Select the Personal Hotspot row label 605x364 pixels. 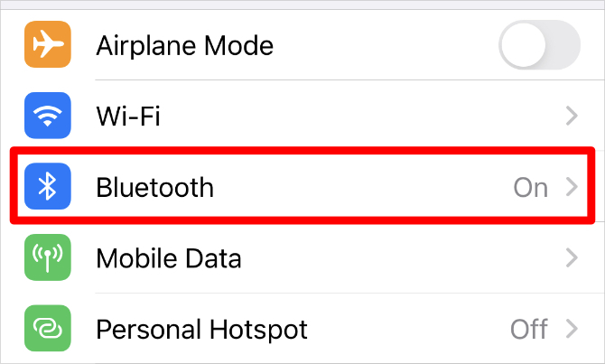pyautogui.click(x=201, y=330)
